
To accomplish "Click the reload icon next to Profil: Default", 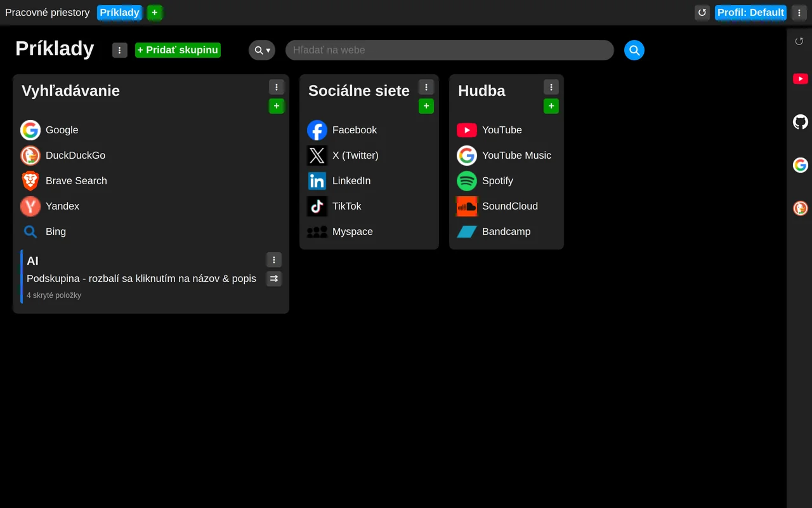I will point(702,13).
